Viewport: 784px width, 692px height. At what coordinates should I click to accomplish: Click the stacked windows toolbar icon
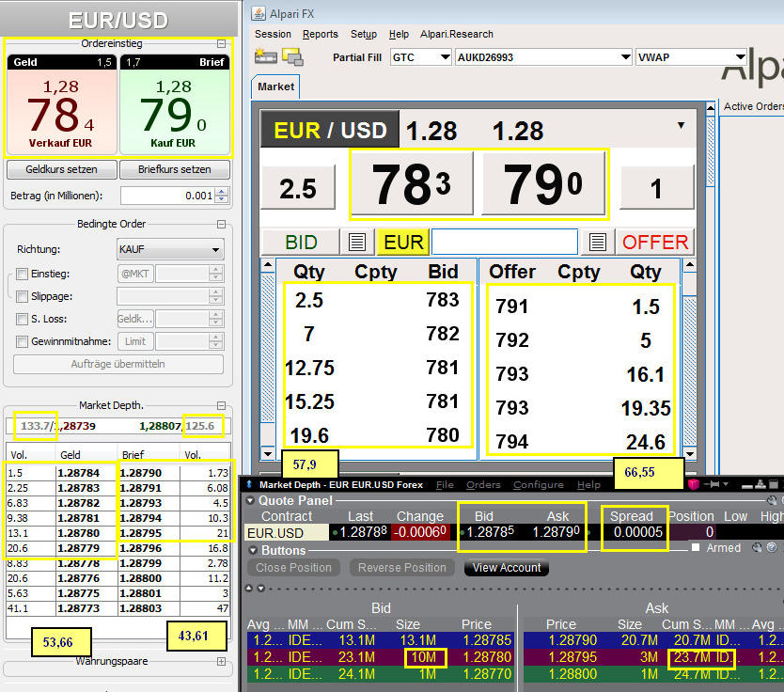291,57
